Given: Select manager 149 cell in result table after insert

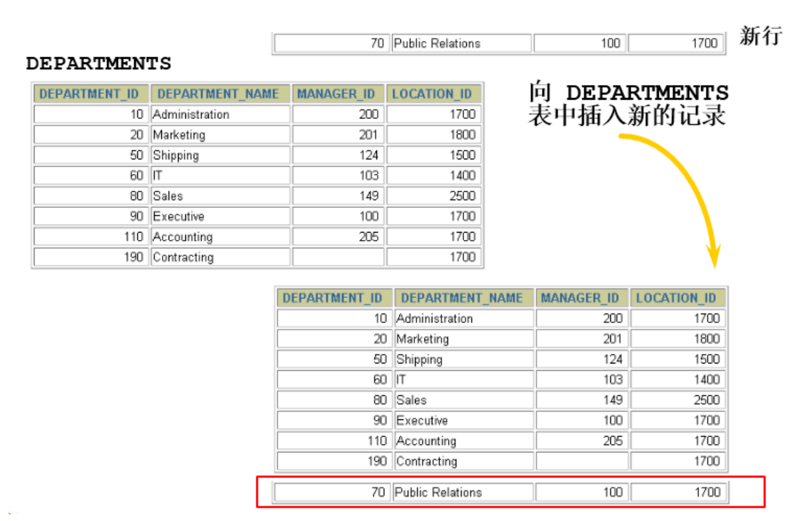Looking at the screenshot, I should (x=582, y=400).
